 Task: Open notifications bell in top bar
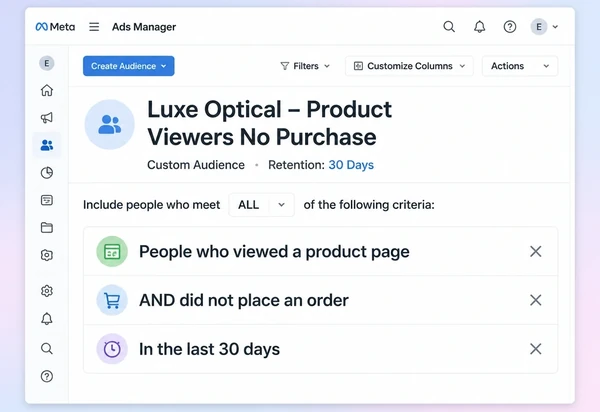tap(479, 27)
